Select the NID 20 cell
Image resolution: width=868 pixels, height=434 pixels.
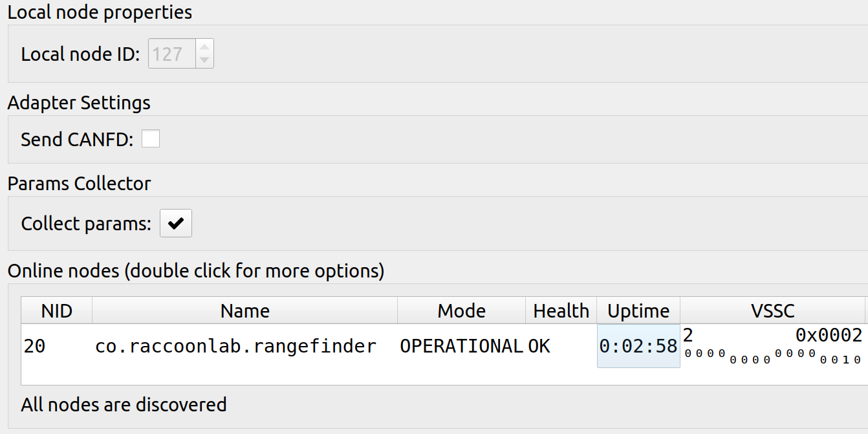57,346
